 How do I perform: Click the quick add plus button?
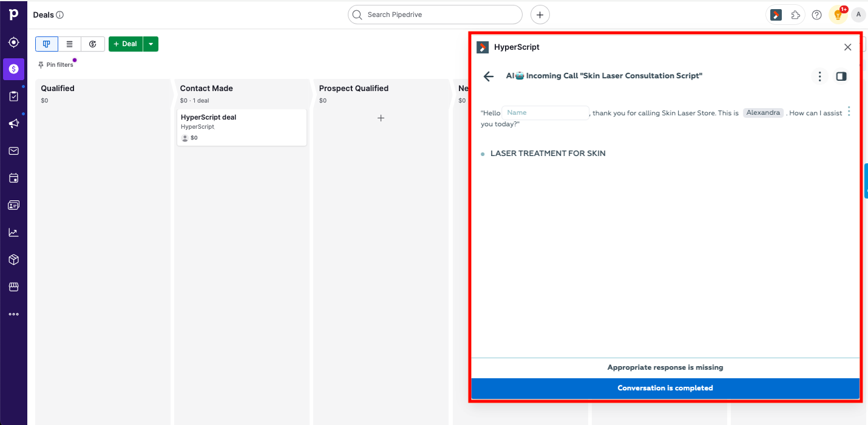[x=540, y=15]
